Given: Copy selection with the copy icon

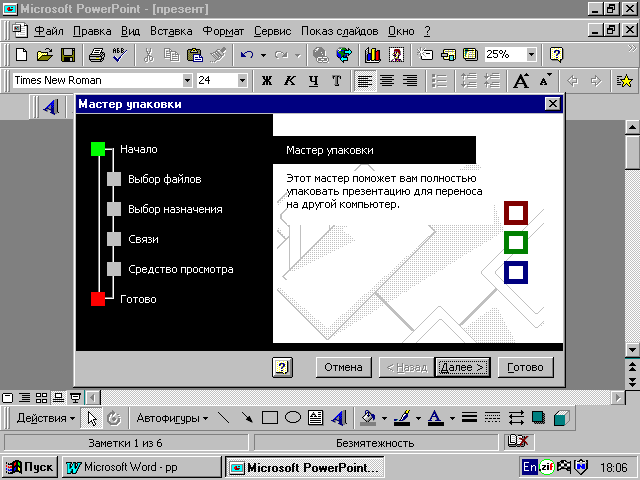Looking at the screenshot, I should [171, 54].
